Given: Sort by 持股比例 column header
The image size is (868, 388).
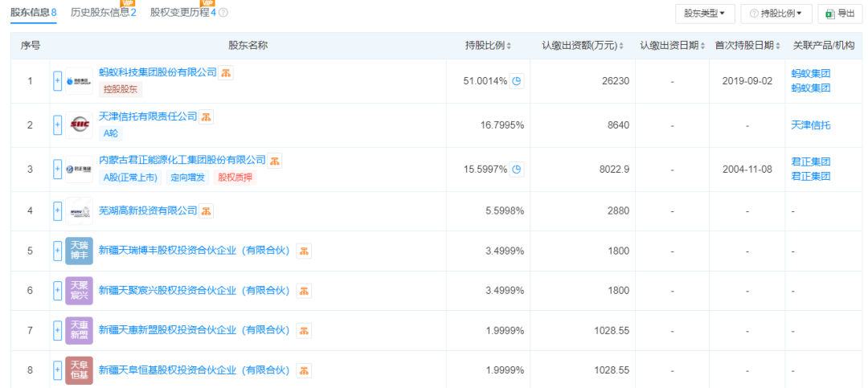Looking at the screenshot, I should (x=489, y=46).
